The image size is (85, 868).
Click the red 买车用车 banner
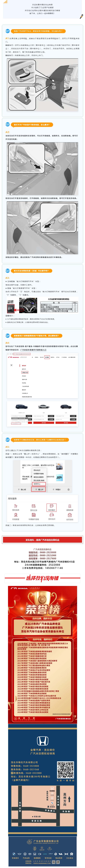pos(42,540)
